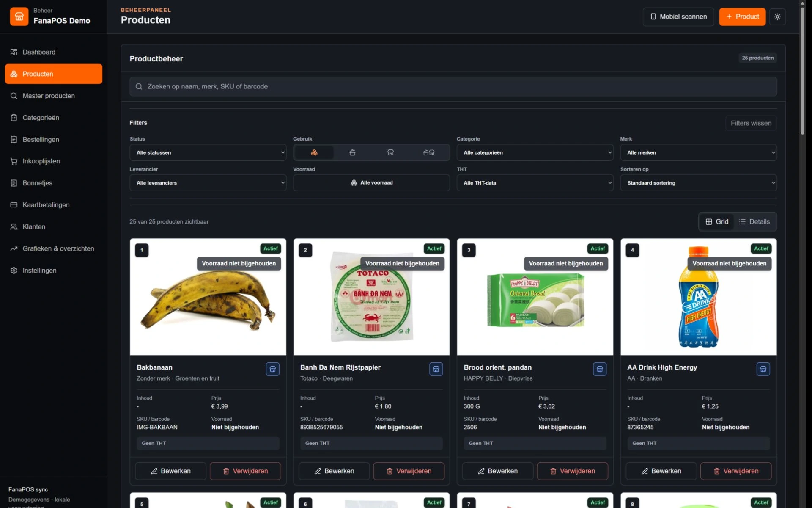812x508 pixels.
Task: Click the '25 producten' count badge
Action: pyautogui.click(x=757, y=58)
